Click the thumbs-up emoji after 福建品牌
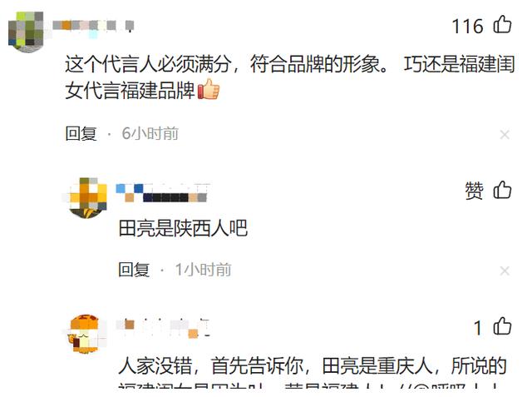The width and height of the screenshot is (532, 397). (x=209, y=89)
